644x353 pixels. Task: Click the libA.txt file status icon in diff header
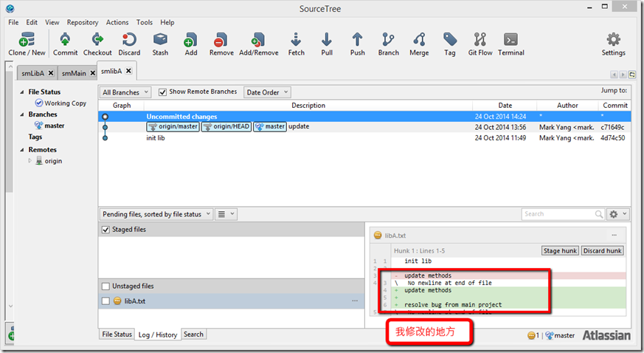[x=378, y=236]
